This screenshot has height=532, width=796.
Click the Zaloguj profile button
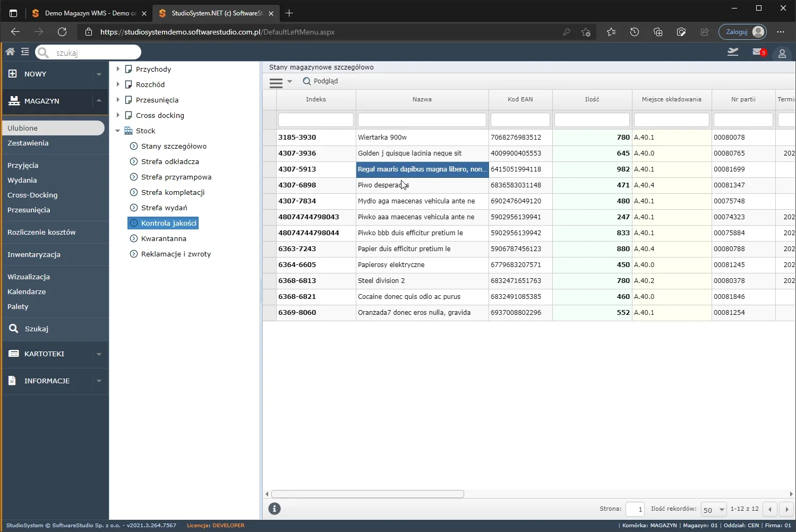pos(743,32)
